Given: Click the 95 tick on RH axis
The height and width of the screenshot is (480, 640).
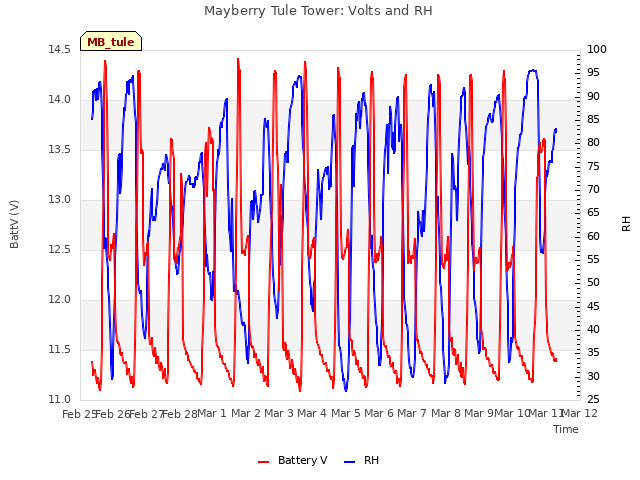Looking at the screenshot, I should pyautogui.click(x=593, y=73).
